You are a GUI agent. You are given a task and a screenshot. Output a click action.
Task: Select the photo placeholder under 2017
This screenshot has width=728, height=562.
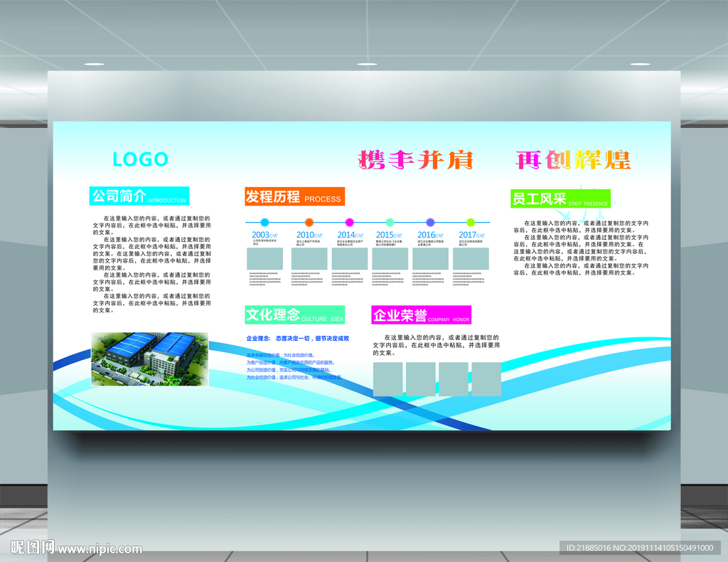471,259
